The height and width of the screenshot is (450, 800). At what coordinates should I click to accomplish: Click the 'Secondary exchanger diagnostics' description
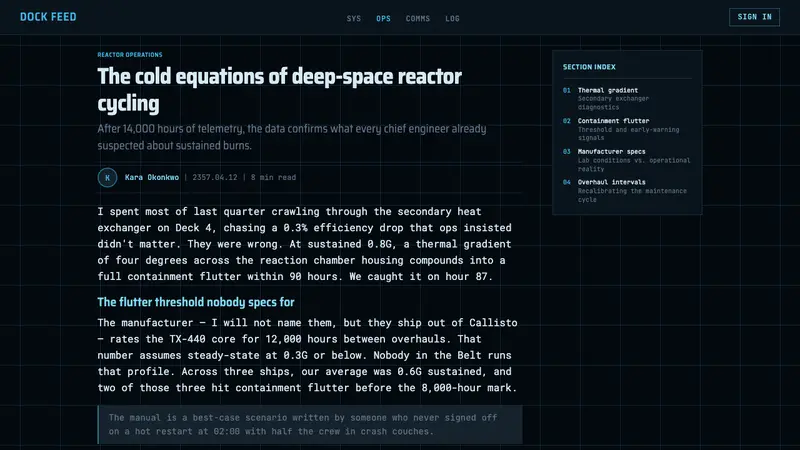tap(613, 103)
